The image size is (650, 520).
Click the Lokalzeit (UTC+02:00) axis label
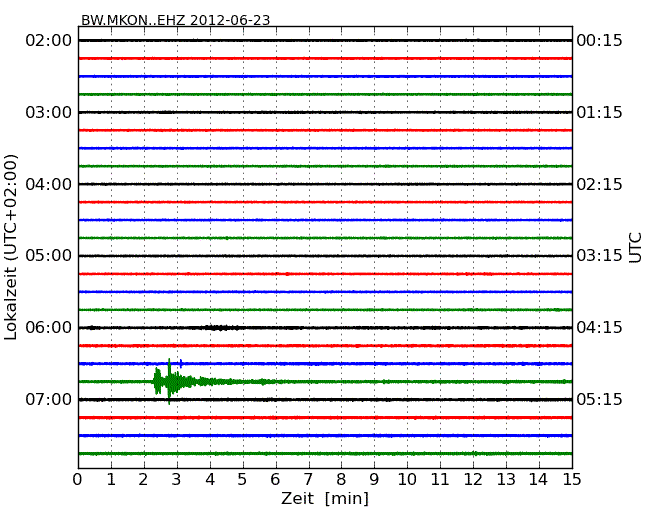point(11,247)
